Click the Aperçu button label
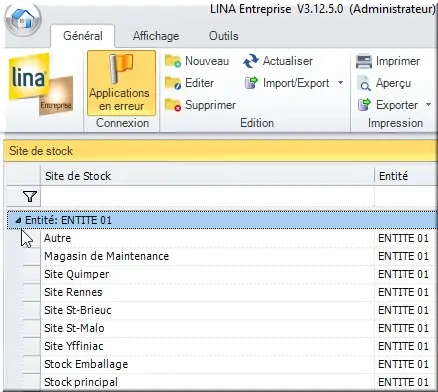Image resolution: width=438 pixels, height=392 pixels. 393,83
